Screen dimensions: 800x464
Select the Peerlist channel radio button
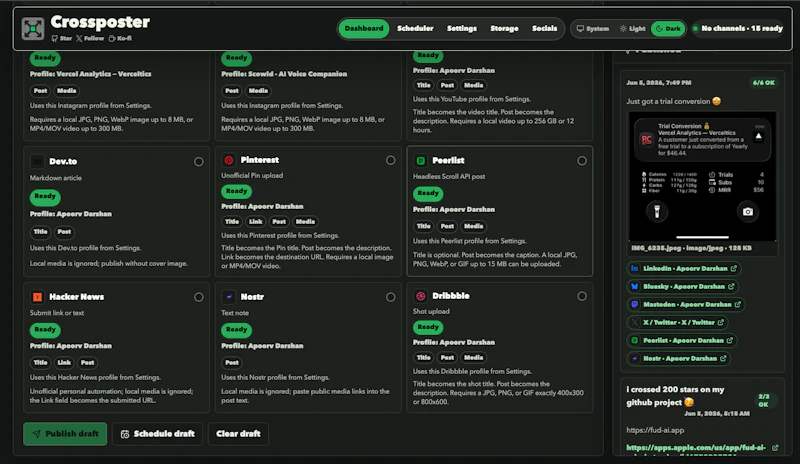click(x=582, y=161)
